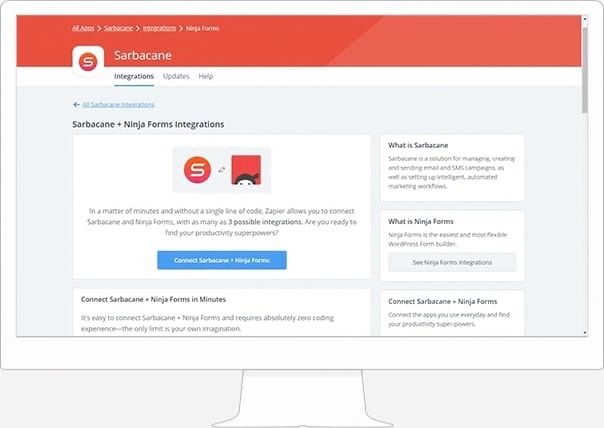Open the All Apps breadcrumb link

pyautogui.click(x=83, y=28)
